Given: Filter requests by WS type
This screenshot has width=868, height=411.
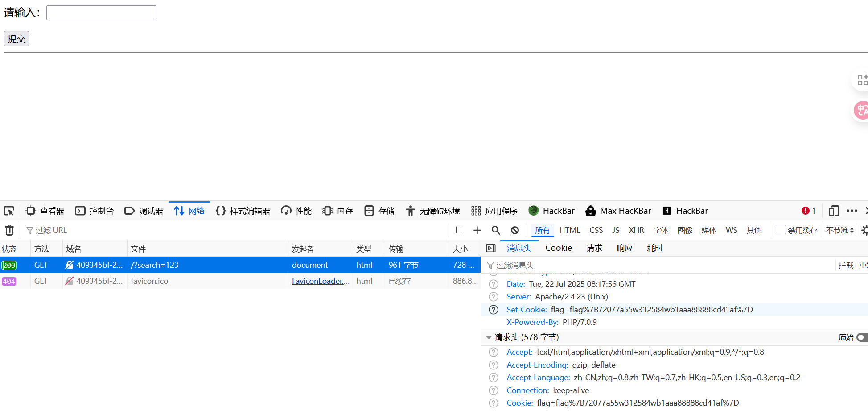Looking at the screenshot, I should (x=732, y=230).
